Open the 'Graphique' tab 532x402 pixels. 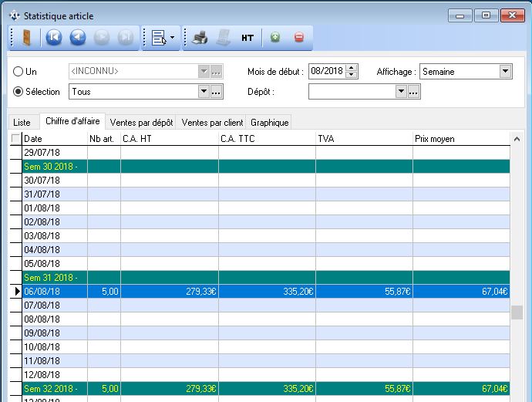[x=269, y=122]
